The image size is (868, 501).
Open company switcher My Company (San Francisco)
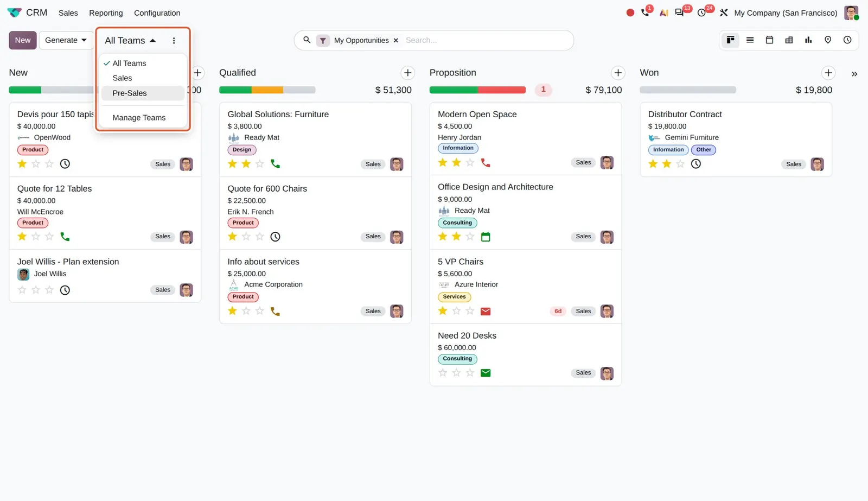786,13
